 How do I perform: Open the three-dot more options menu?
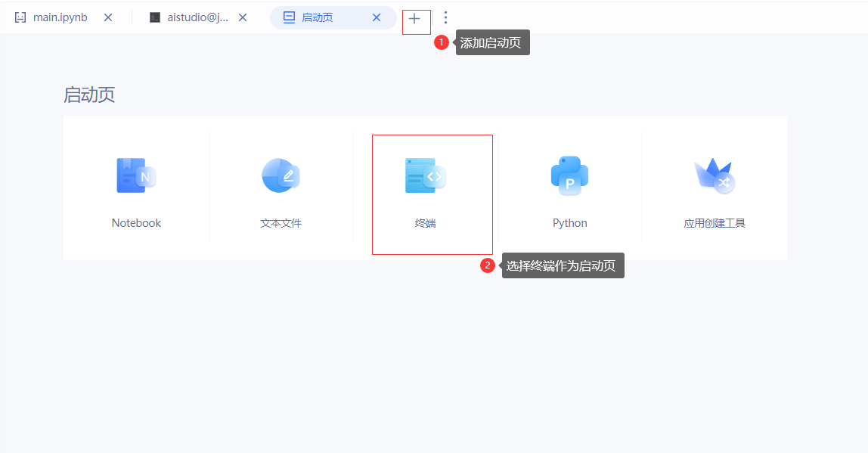445,17
